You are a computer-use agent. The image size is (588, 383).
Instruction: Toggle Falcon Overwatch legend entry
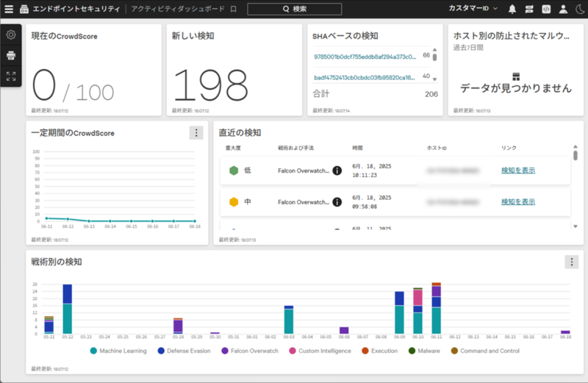[250, 351]
